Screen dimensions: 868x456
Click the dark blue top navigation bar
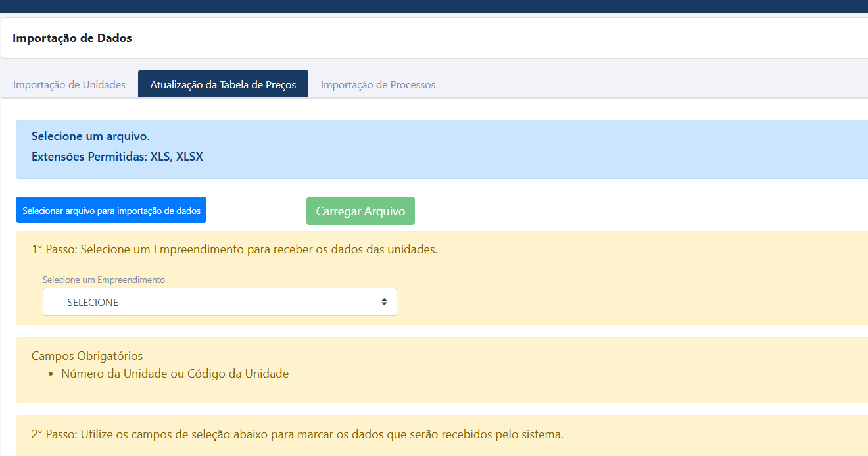pyautogui.click(x=434, y=6)
